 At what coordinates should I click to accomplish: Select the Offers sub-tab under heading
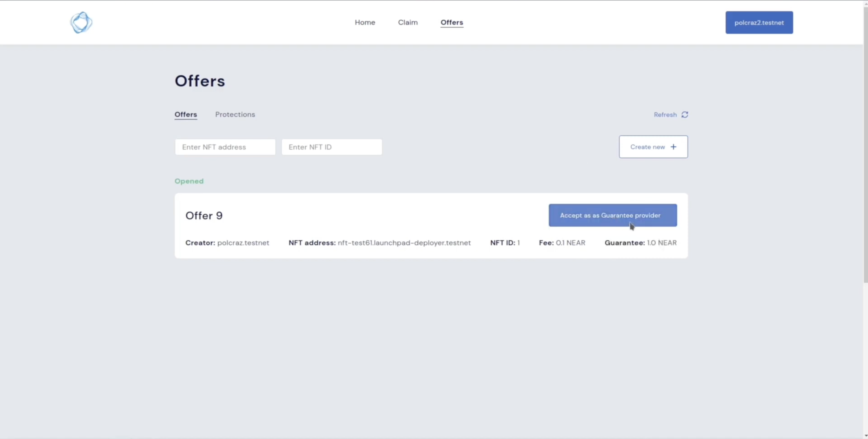[186, 114]
